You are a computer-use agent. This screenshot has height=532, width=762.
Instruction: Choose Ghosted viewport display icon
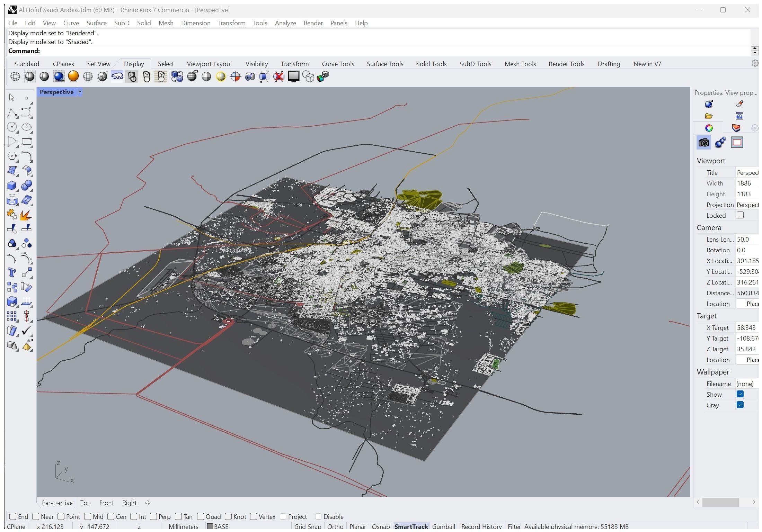pyautogui.click(x=88, y=76)
